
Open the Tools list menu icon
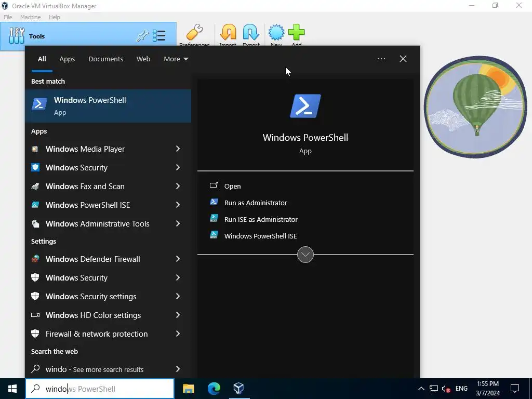pyautogui.click(x=159, y=36)
